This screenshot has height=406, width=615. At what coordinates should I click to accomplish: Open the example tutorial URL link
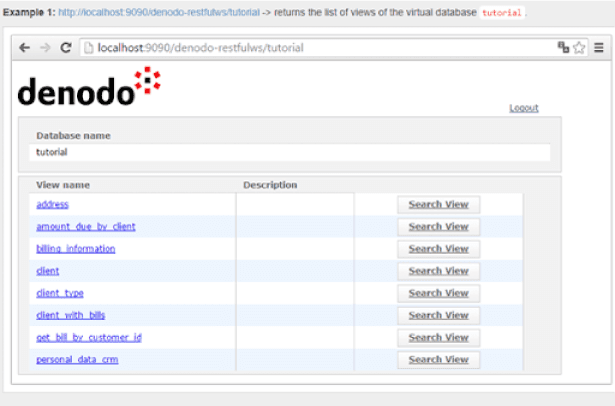tap(159, 13)
